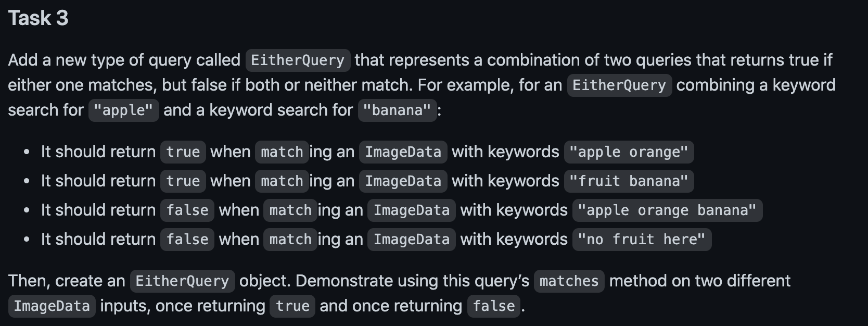This screenshot has height=326, width=868.
Task: Click the false code in fourth bullet
Action: click(187, 240)
